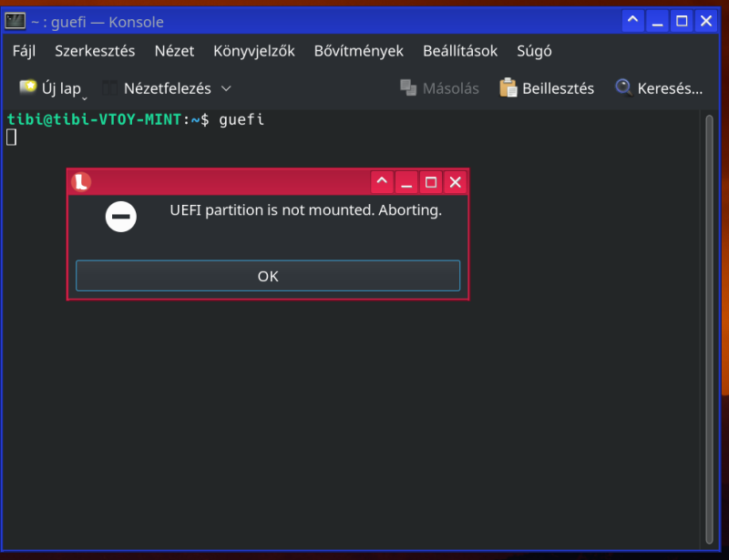Open the Bővítmények menu
The width and height of the screenshot is (729, 560).
click(358, 51)
